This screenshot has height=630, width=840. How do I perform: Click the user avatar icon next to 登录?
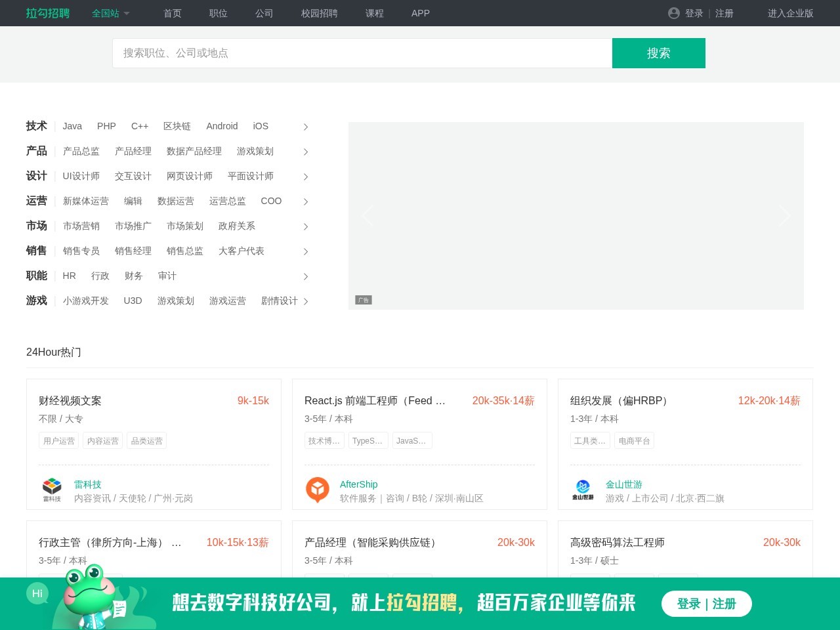click(x=674, y=13)
